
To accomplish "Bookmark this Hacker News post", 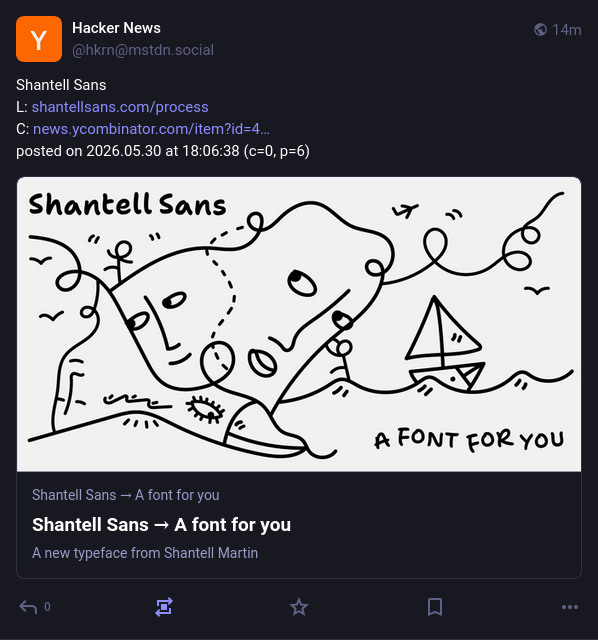I will pos(435,607).
